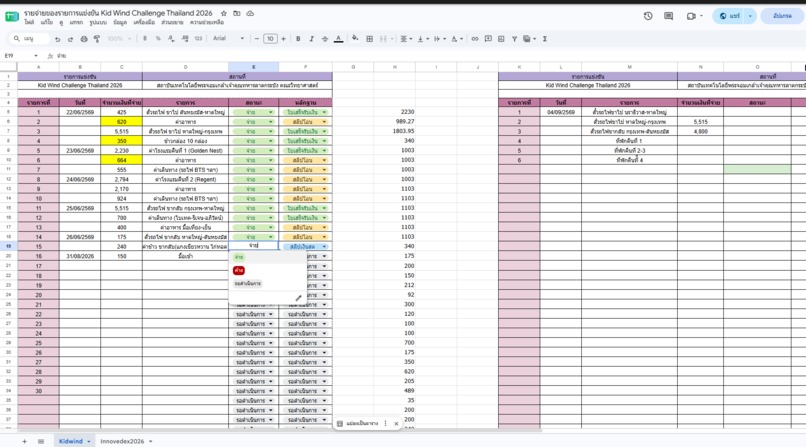Star the document with the star icon

[224, 13]
